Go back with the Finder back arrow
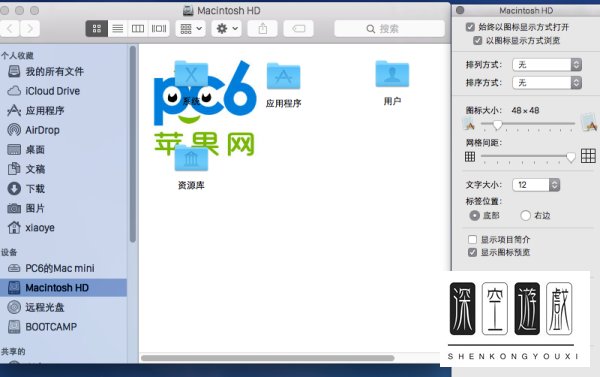This screenshot has width=600, height=377. tap(10, 29)
